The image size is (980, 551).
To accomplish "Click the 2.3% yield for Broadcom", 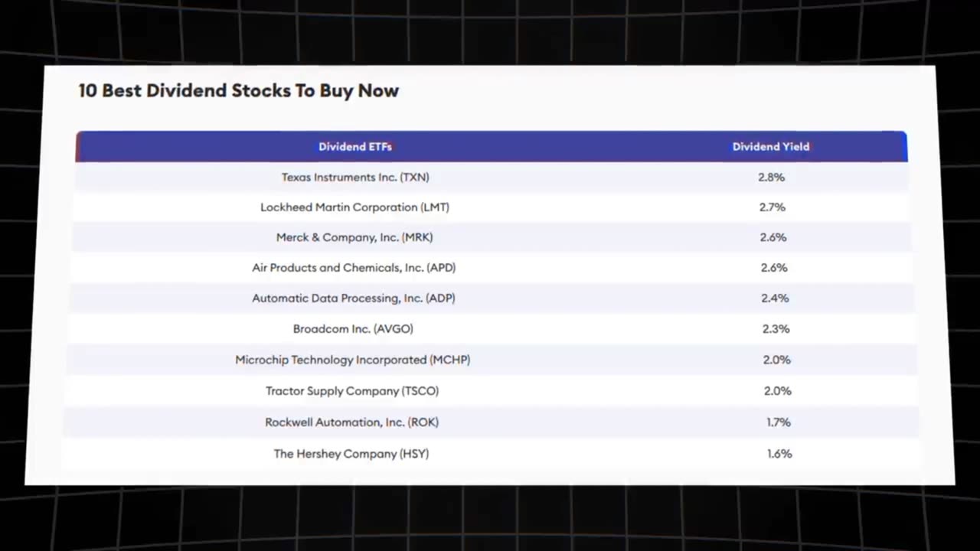I will [x=776, y=329].
